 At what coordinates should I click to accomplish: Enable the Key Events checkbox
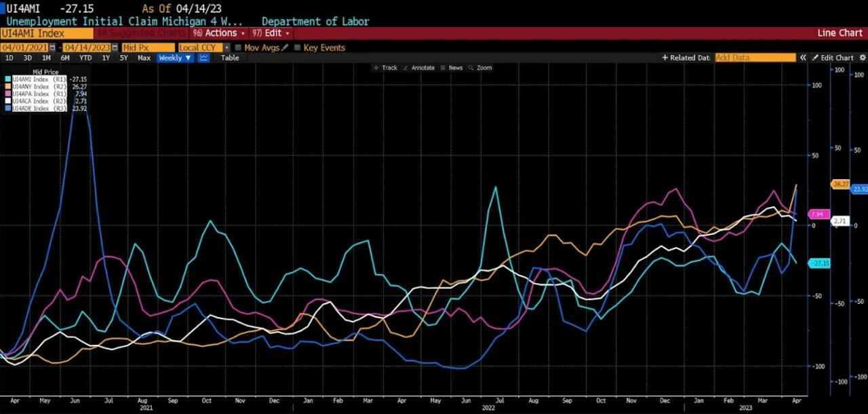pyautogui.click(x=296, y=48)
